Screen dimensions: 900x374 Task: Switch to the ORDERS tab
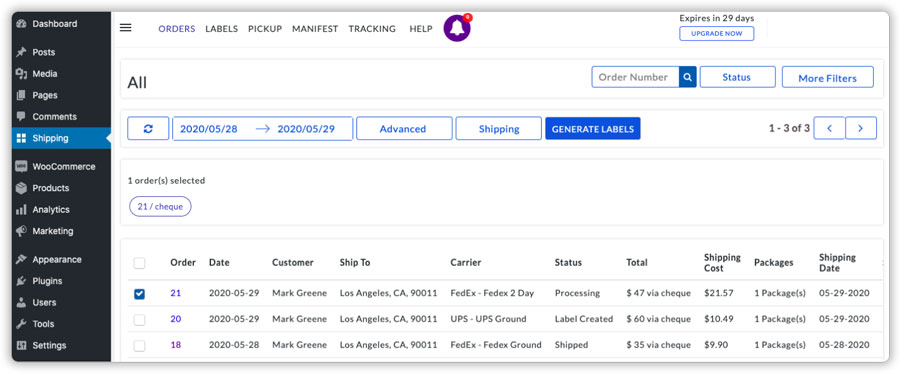point(177,29)
